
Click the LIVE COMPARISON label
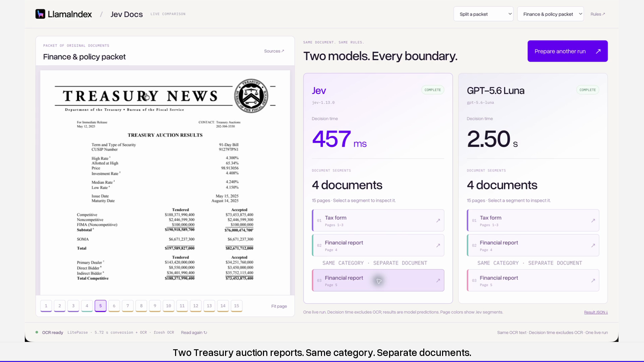coord(168,14)
